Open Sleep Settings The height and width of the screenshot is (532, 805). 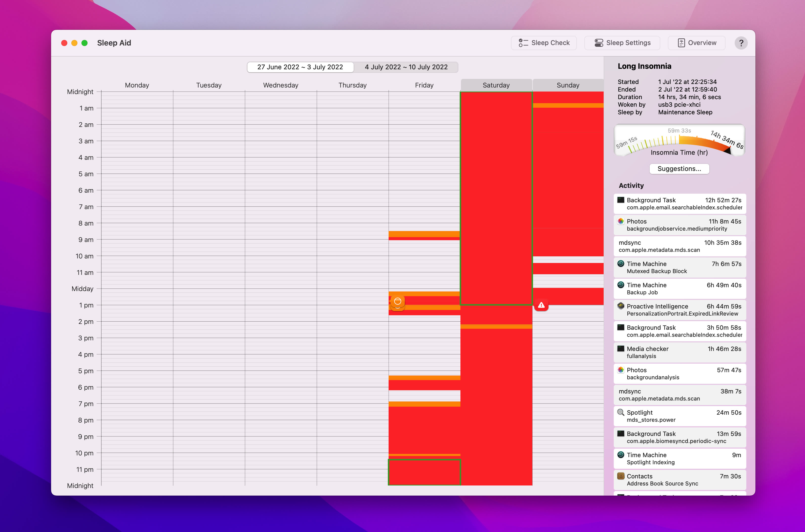pos(622,43)
